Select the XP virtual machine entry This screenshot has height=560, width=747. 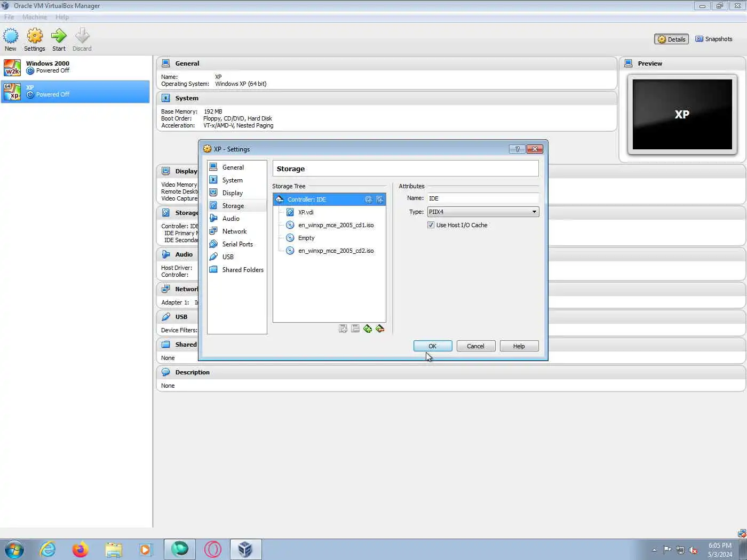[x=75, y=91]
